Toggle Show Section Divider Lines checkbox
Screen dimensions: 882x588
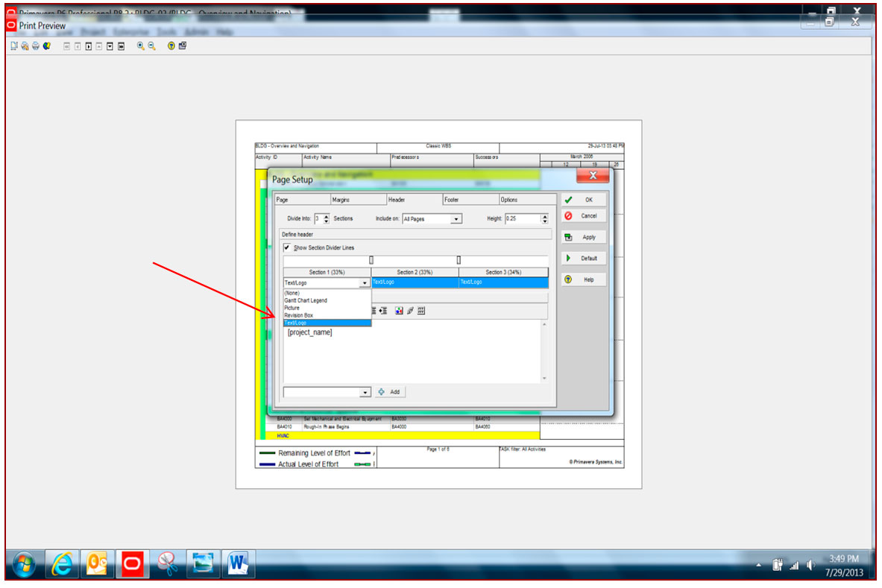[x=287, y=247]
